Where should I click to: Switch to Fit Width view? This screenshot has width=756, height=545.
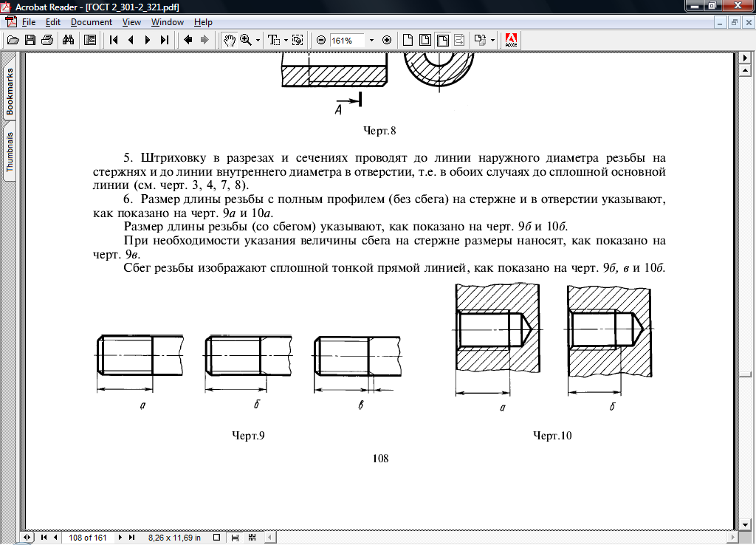click(443, 40)
